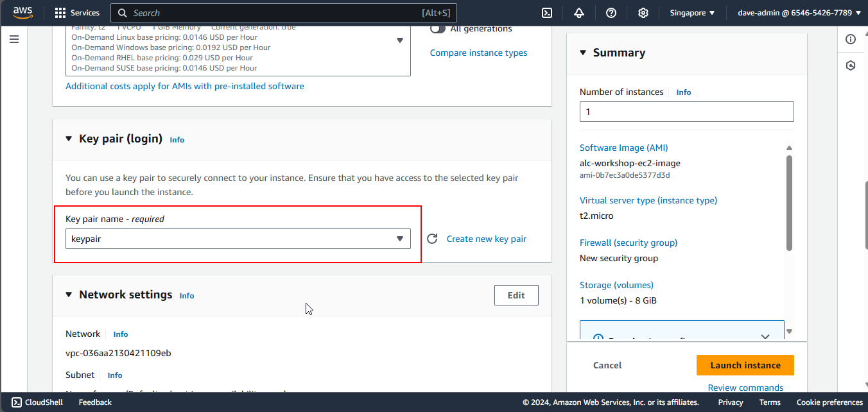This screenshot has height=412, width=868.
Task: Collapse the Key pair (login) section
Action: pyautogui.click(x=69, y=139)
